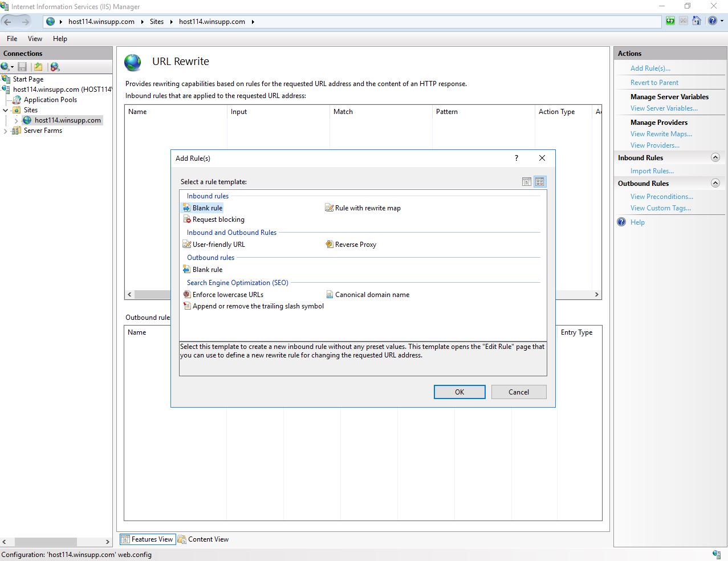This screenshot has height=561, width=728.
Task: Select the Enforce lowercase URLs template
Action: (223, 295)
